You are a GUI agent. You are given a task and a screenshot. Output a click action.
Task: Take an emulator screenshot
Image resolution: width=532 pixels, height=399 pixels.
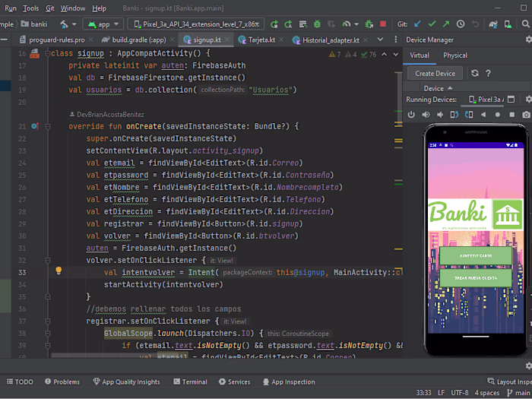click(x=526, y=115)
